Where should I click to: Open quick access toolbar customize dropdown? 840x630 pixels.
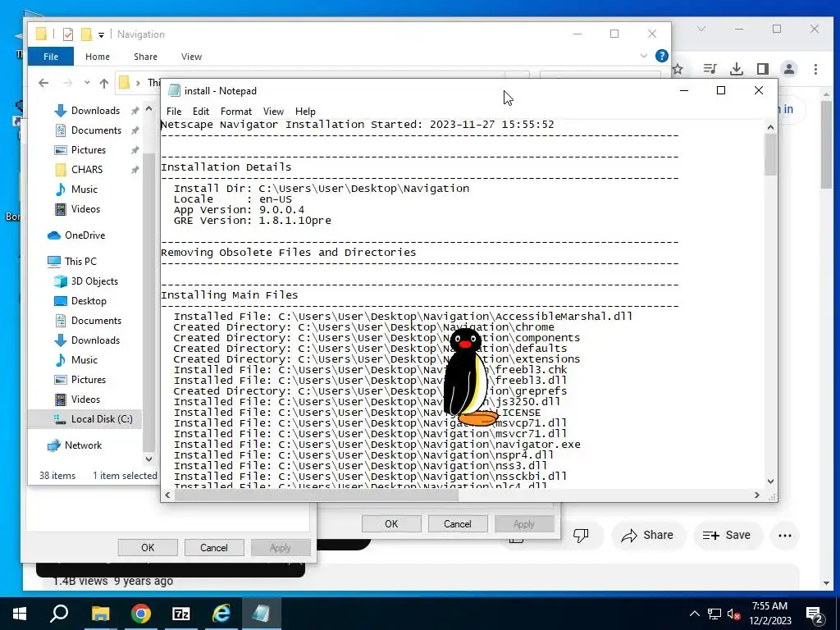101,35
